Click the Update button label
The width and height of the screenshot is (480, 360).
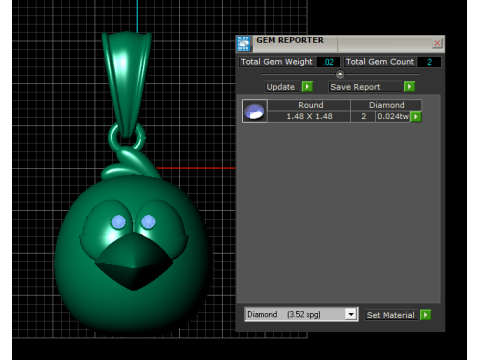(x=281, y=87)
